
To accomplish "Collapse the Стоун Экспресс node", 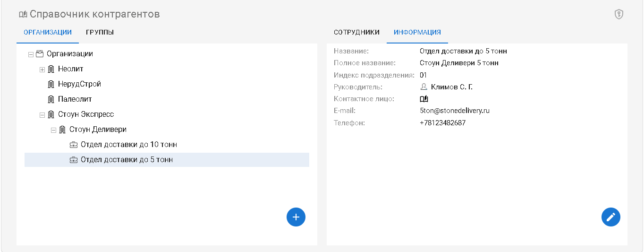I will point(42,115).
